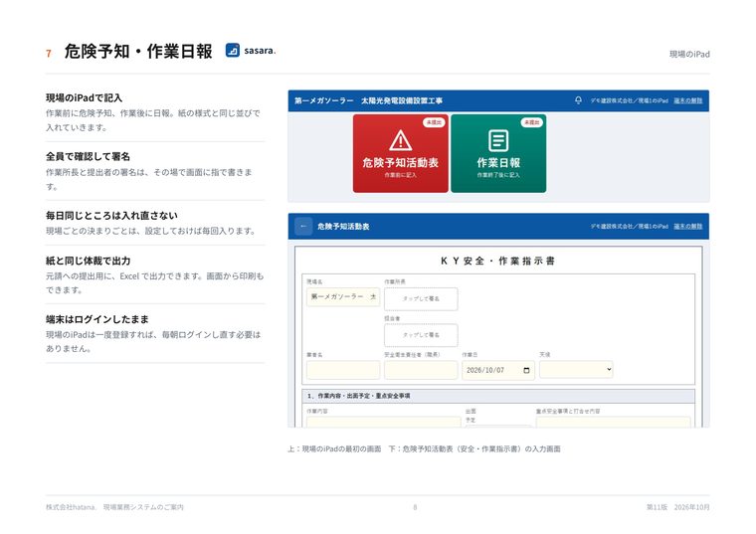Image resolution: width=756 pixels, height=534 pixels.
Task: Click the slide heading 危険予知・作業日報
Action: click(138, 51)
